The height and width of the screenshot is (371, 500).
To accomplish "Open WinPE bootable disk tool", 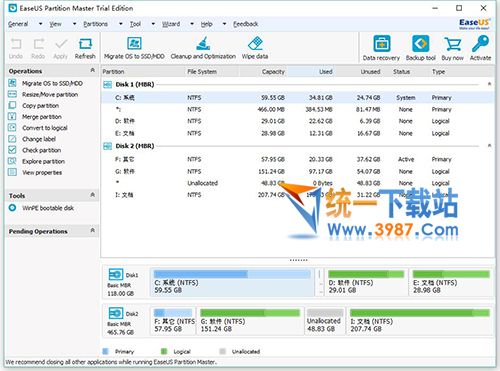I will tap(48, 208).
